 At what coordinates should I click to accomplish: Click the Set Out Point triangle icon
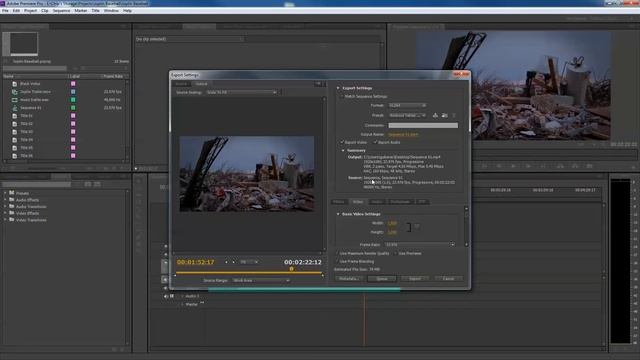coord(323,276)
